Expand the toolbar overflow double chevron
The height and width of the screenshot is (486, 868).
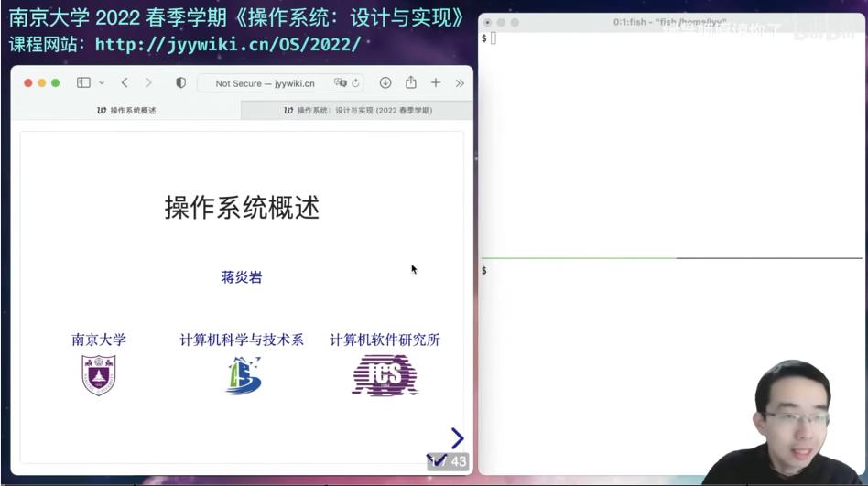click(460, 83)
